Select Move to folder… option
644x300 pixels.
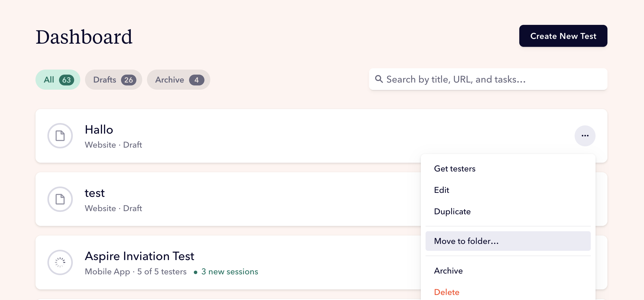[466, 241]
